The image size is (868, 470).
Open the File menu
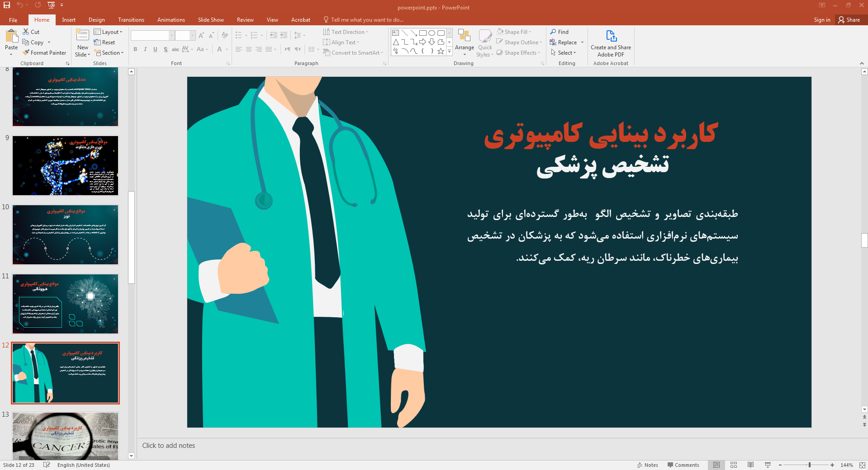13,19
